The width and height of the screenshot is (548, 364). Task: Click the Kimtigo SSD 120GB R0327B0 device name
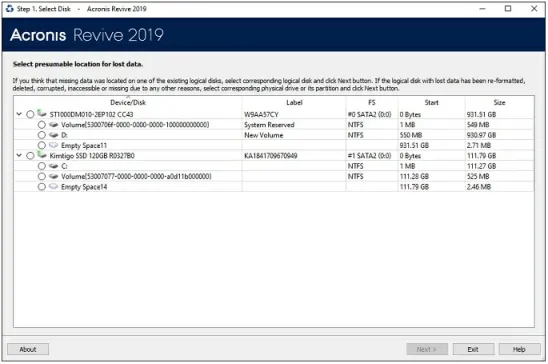click(x=92, y=156)
